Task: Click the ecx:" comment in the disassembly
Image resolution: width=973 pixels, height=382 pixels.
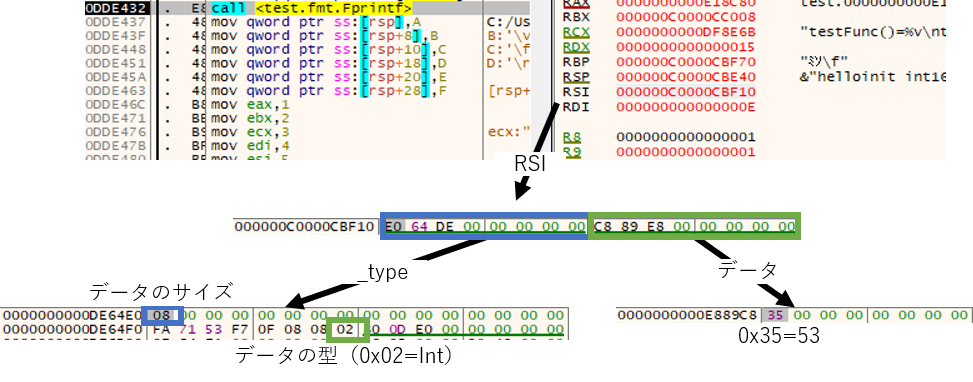Action: coord(510,132)
